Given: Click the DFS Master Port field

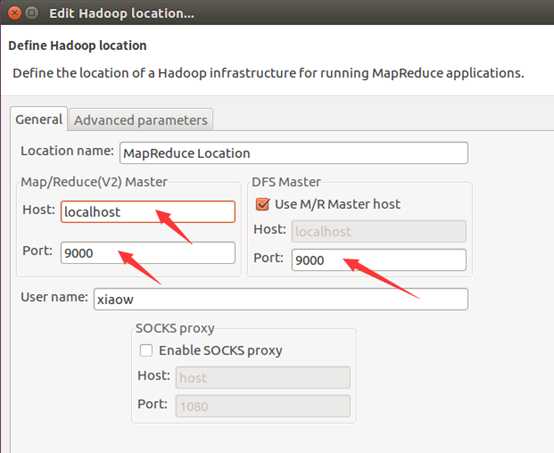Looking at the screenshot, I should point(379,260).
